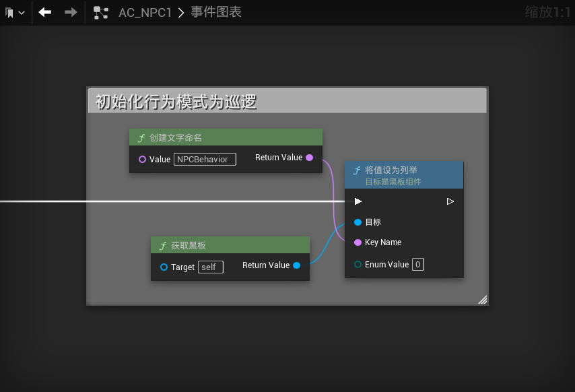
Task: Click the Enum Value pin circle
Action: tap(358, 265)
